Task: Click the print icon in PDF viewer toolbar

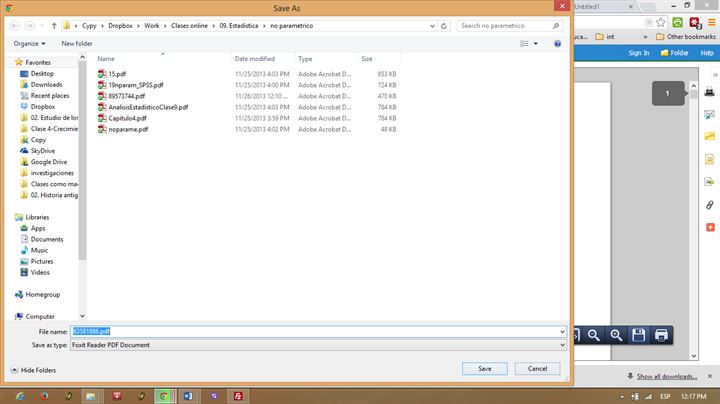Action: click(x=661, y=335)
